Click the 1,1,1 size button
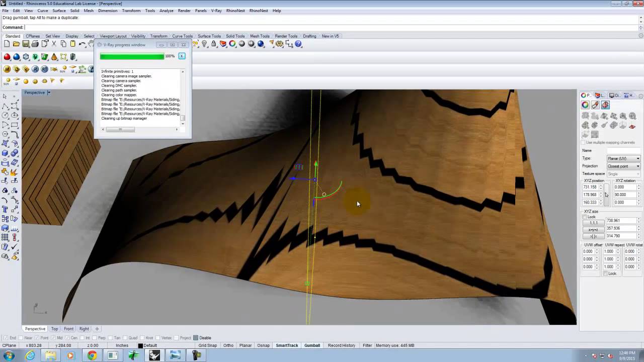This screenshot has width=644, height=362. (594, 223)
